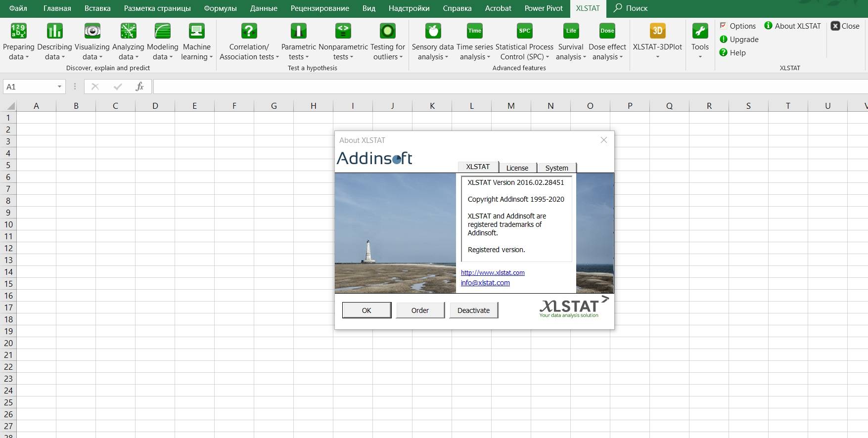Switch to the Power Pivot tab

pyautogui.click(x=544, y=8)
